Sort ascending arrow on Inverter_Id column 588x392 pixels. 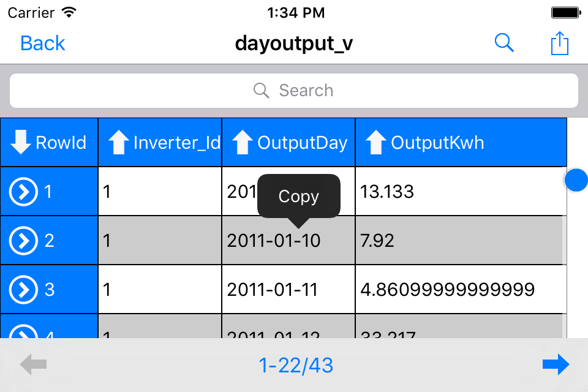tap(118, 143)
